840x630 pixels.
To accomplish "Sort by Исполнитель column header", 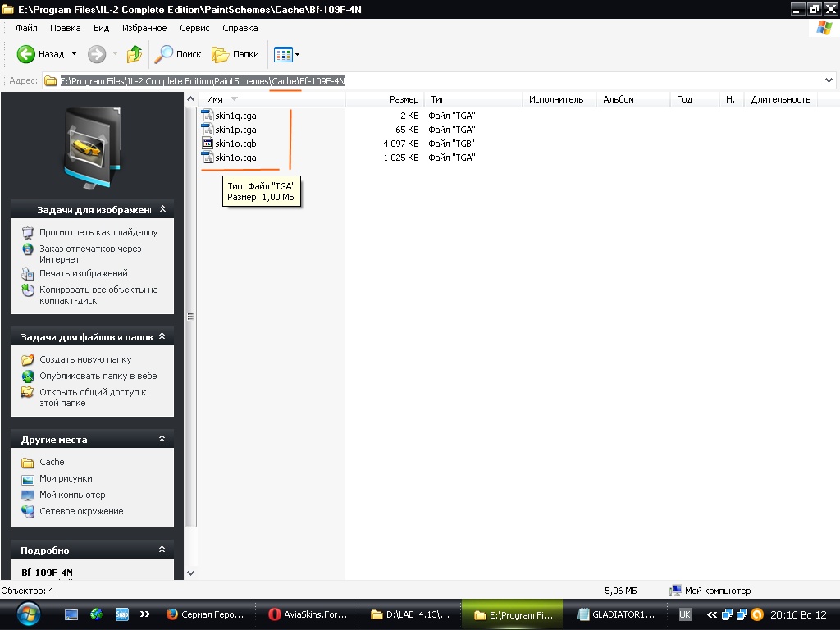I will point(559,99).
